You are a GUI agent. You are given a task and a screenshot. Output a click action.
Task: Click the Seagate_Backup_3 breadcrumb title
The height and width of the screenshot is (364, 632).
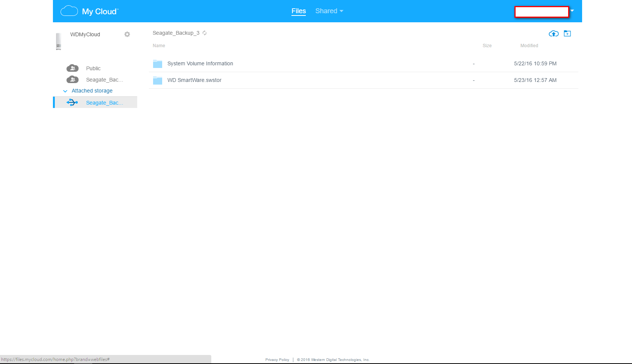176,33
